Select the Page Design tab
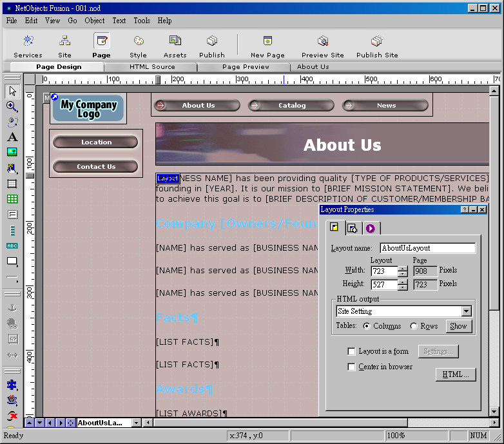Viewport: 504px width, 444px height. 59,67
